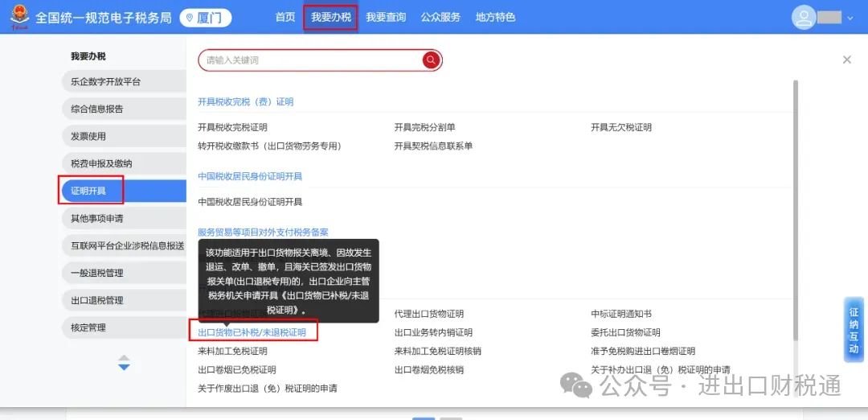Image resolution: width=868 pixels, height=420 pixels.
Task: Open 代理出口货物证明 link
Action: (x=429, y=314)
